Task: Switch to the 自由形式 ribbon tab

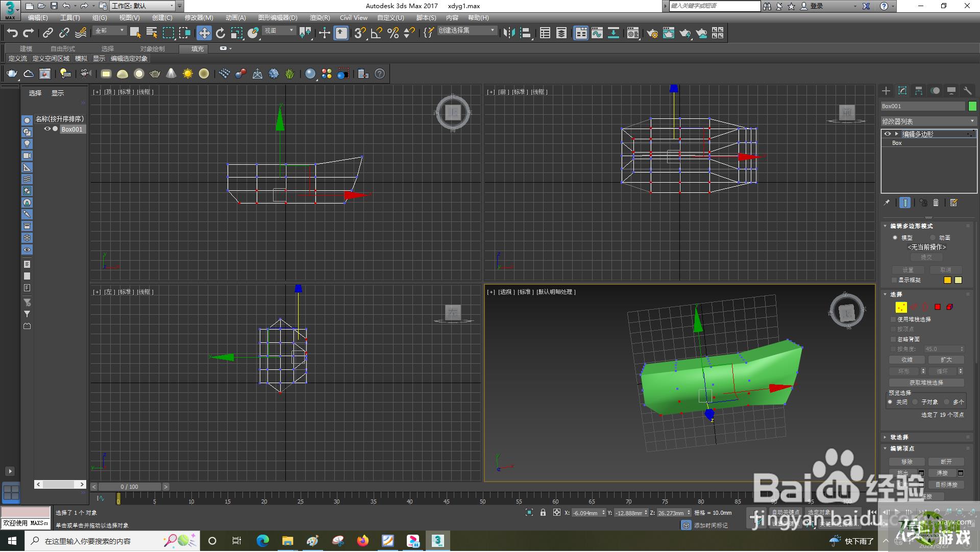Action: [x=63, y=49]
